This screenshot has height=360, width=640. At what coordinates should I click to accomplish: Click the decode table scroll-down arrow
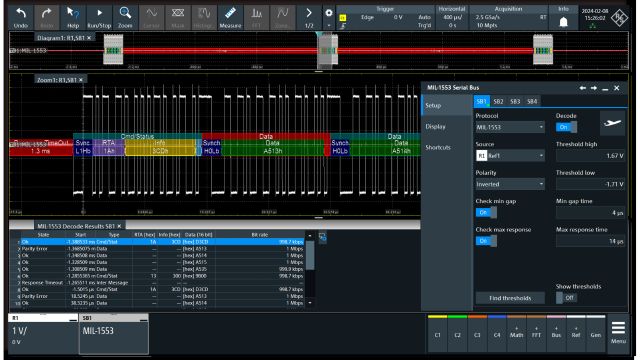(x=310, y=303)
